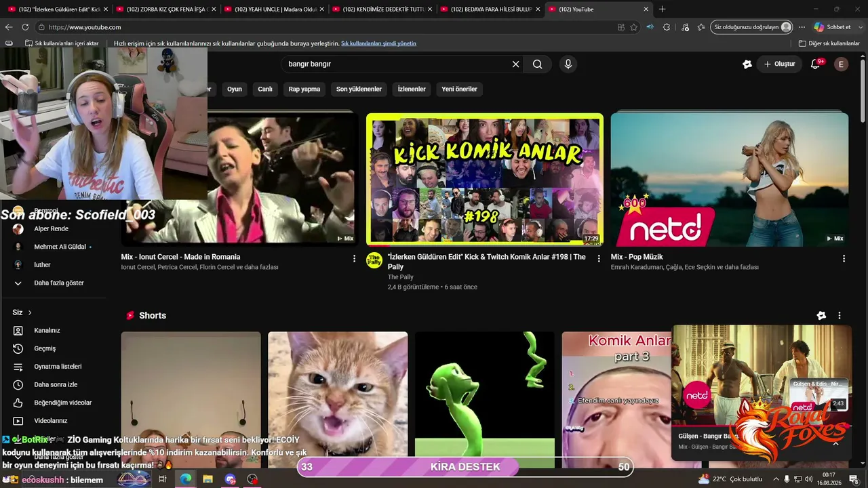Screen dimensions: 868x488
Task: Open a new browser tab
Action: click(662, 9)
